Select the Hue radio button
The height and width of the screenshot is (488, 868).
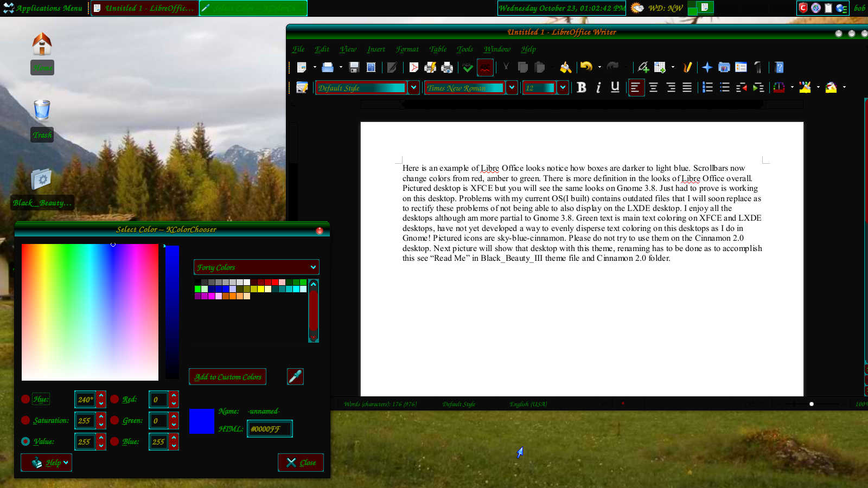(25, 399)
